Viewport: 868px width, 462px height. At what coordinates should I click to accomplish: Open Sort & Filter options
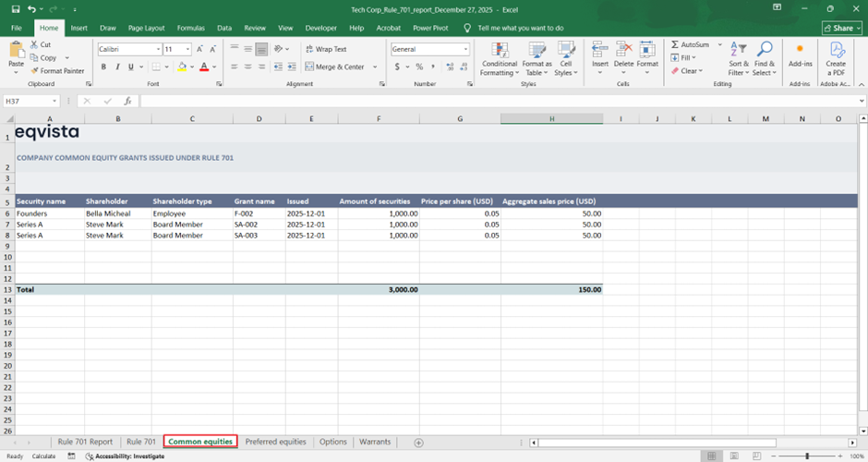pos(738,57)
